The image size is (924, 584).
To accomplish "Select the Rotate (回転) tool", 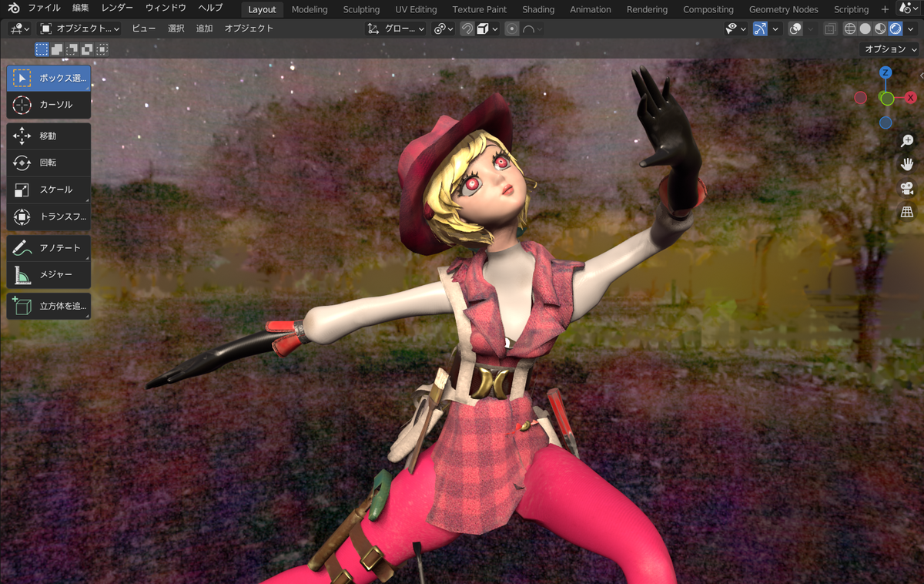I will coord(49,163).
